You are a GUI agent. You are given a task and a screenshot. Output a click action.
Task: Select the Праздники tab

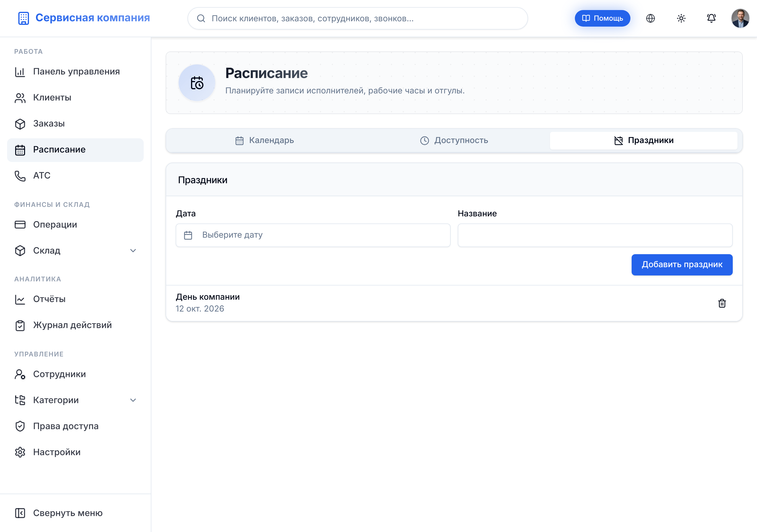pos(643,140)
